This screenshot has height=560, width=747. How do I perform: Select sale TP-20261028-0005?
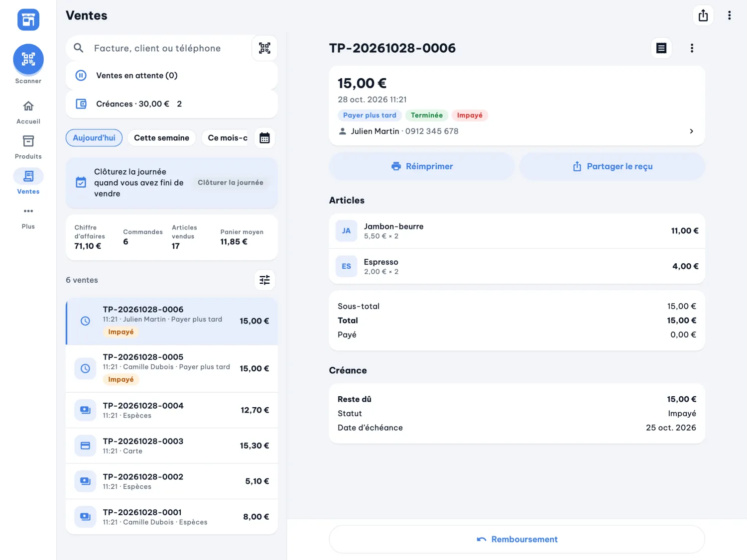click(x=171, y=369)
